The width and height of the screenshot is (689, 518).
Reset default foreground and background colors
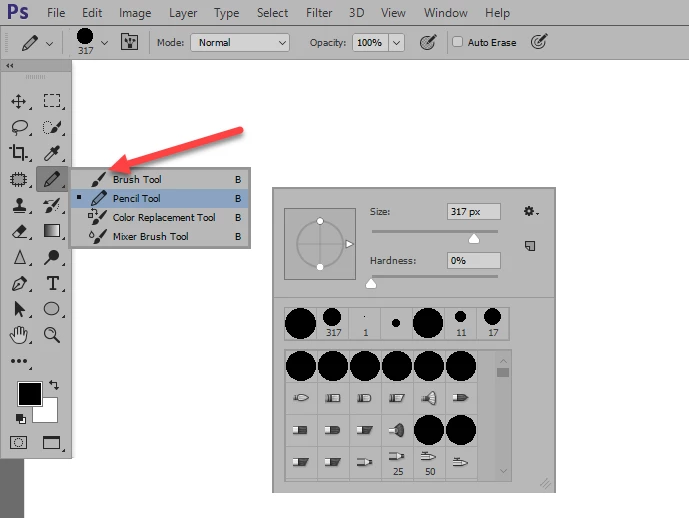(21, 419)
